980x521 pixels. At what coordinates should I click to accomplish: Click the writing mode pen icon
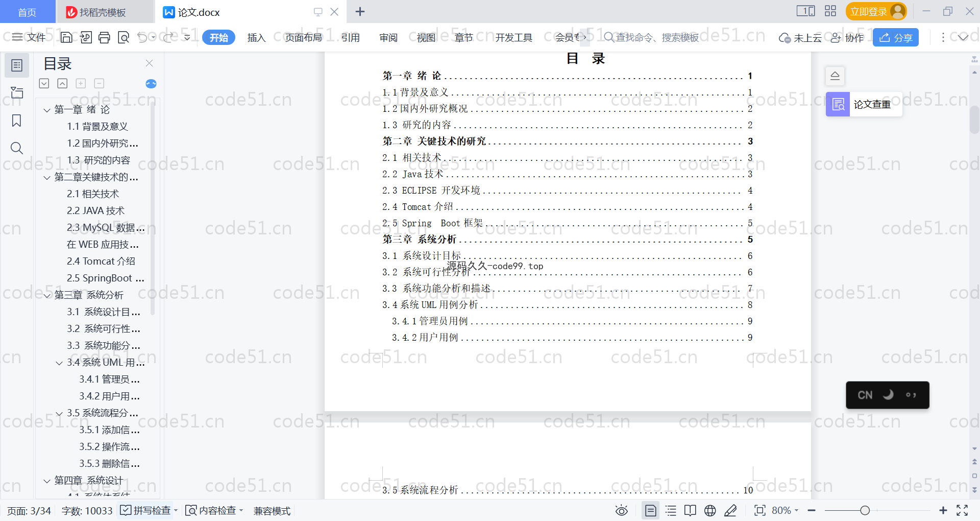tap(730, 510)
